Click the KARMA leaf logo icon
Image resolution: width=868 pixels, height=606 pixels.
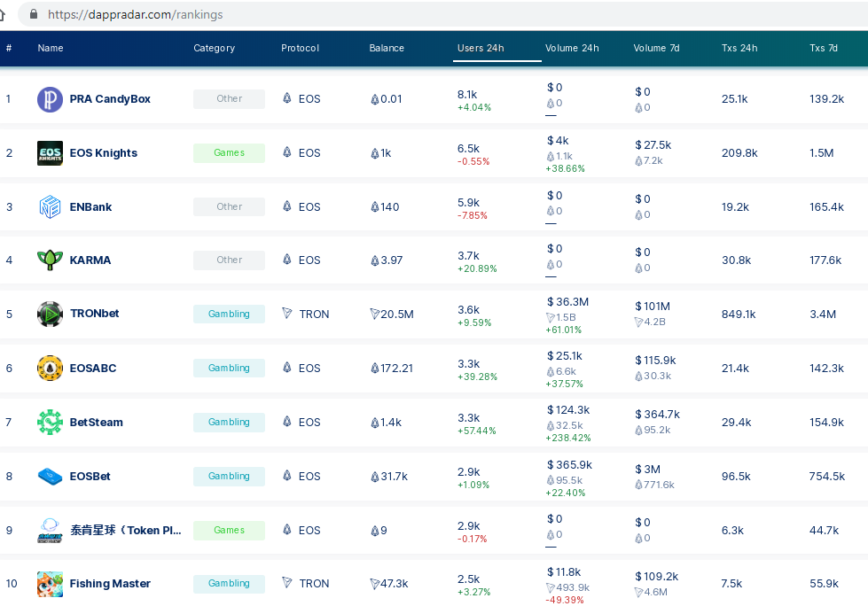pyautogui.click(x=50, y=260)
